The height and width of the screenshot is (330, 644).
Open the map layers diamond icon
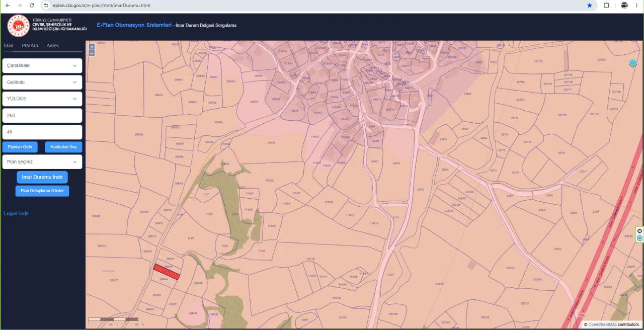[633, 63]
